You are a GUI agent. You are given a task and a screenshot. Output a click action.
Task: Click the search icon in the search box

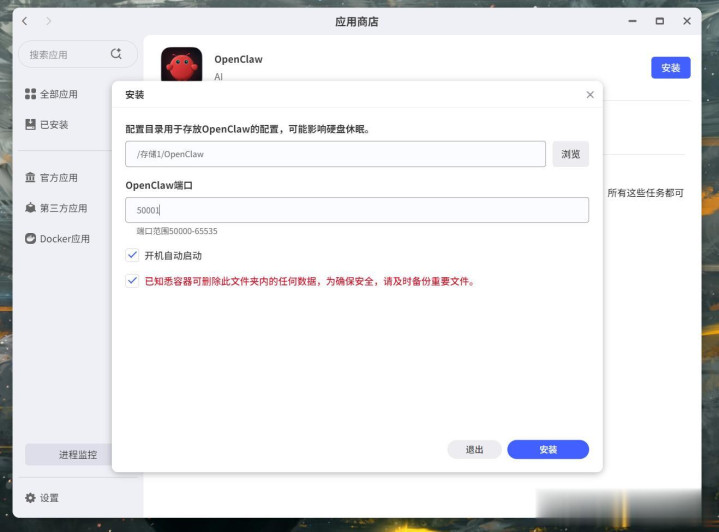[116, 54]
